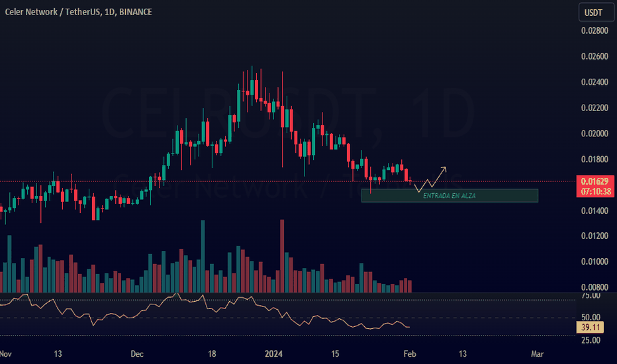The width and height of the screenshot is (617, 364).
Task: Click the 15 date on time axis
Action: pos(335,354)
